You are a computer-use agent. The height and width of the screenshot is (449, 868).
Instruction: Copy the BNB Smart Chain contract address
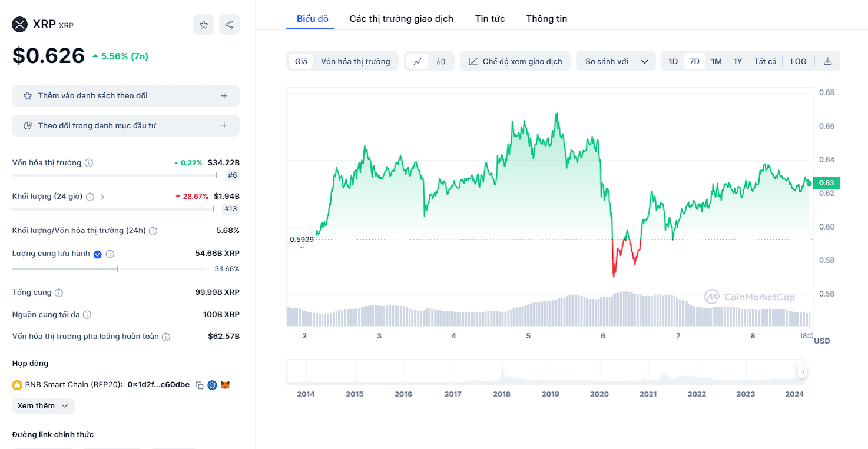pyautogui.click(x=200, y=385)
